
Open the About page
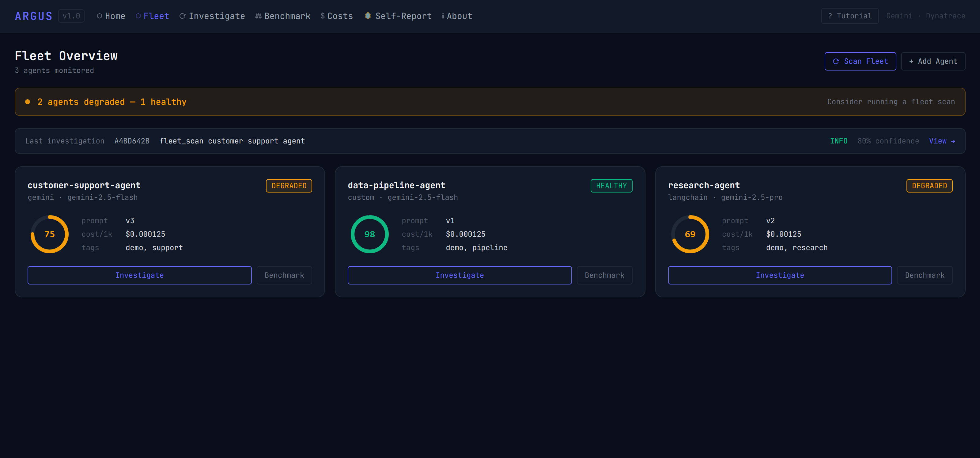pyautogui.click(x=457, y=16)
